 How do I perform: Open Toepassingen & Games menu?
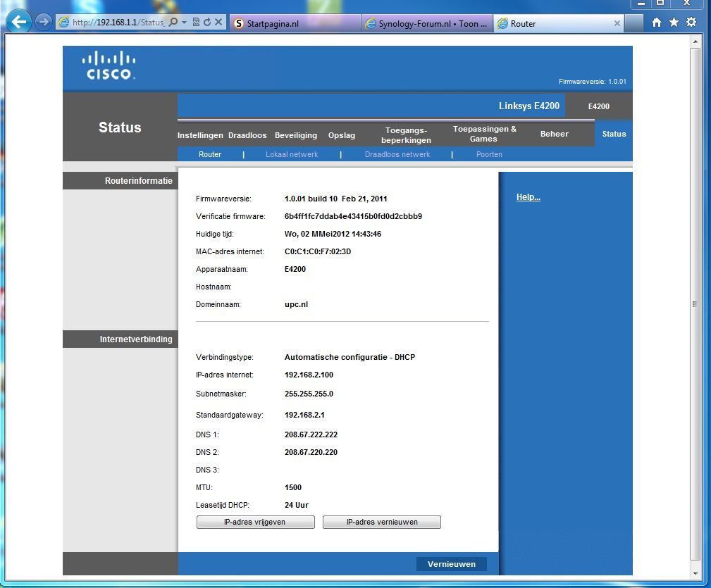[484, 134]
